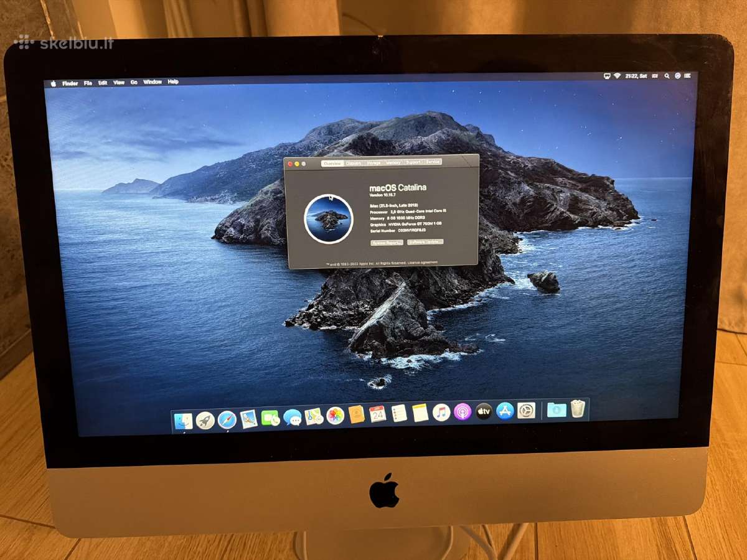Viewport: 747px width, 560px height.
Task: Open Notification Center list icon
Action: coord(688,75)
